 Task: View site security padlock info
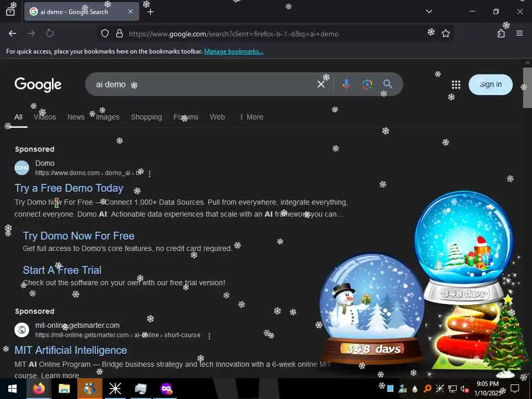coord(119,34)
